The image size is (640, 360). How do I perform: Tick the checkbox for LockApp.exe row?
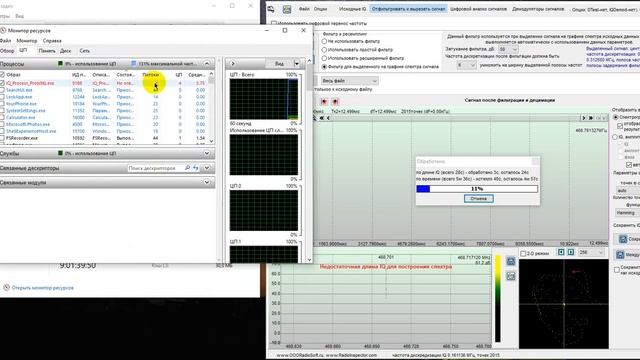2,97
